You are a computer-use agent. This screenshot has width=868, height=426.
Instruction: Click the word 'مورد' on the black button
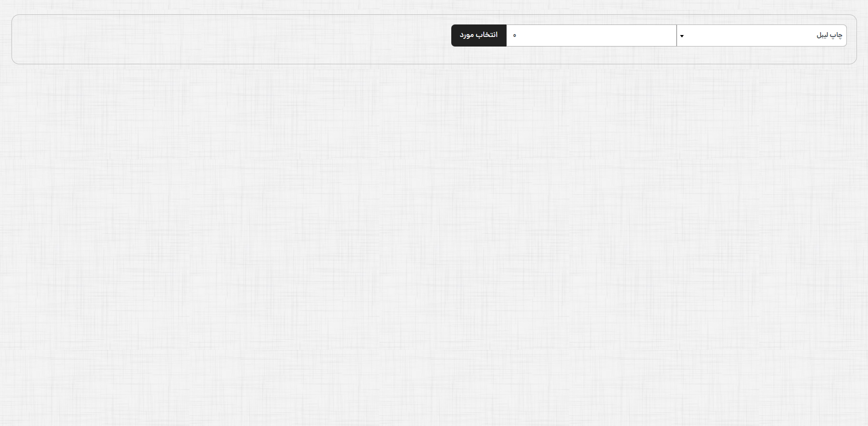[x=467, y=35]
